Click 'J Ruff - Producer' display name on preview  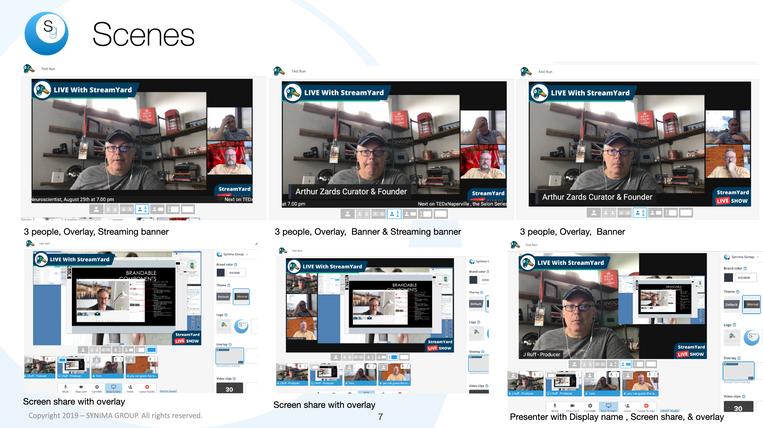(542, 354)
